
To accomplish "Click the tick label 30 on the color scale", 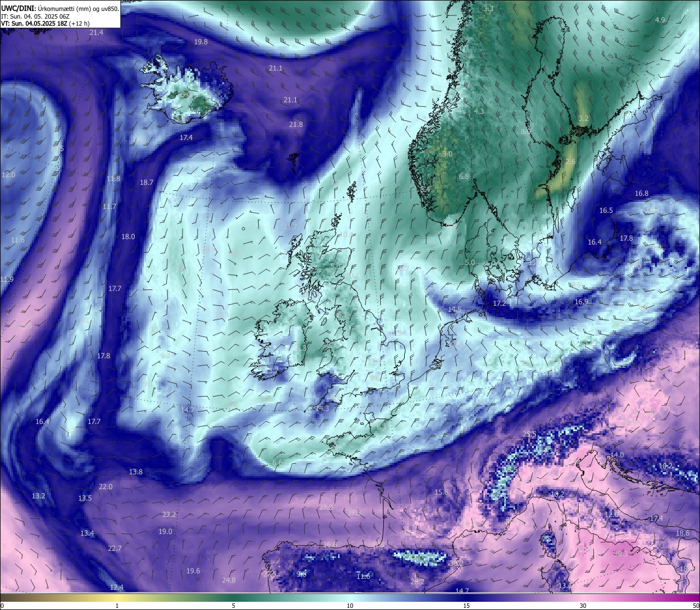I will pos(583,606).
